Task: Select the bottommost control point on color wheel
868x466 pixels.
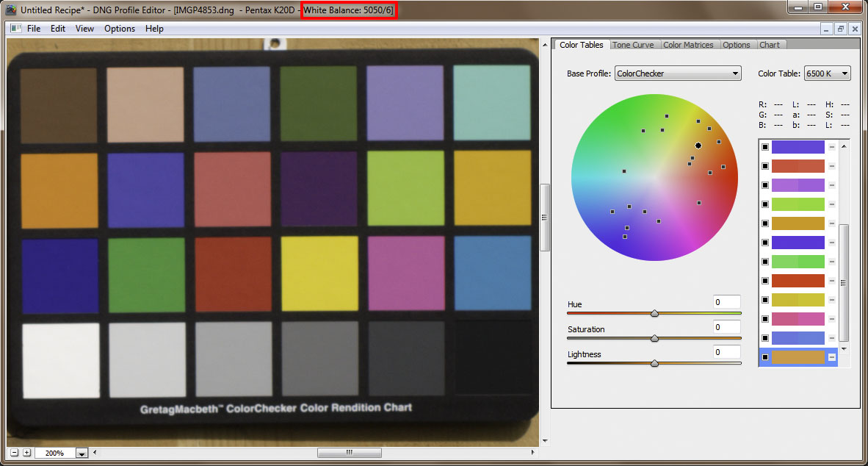Action: coord(625,237)
